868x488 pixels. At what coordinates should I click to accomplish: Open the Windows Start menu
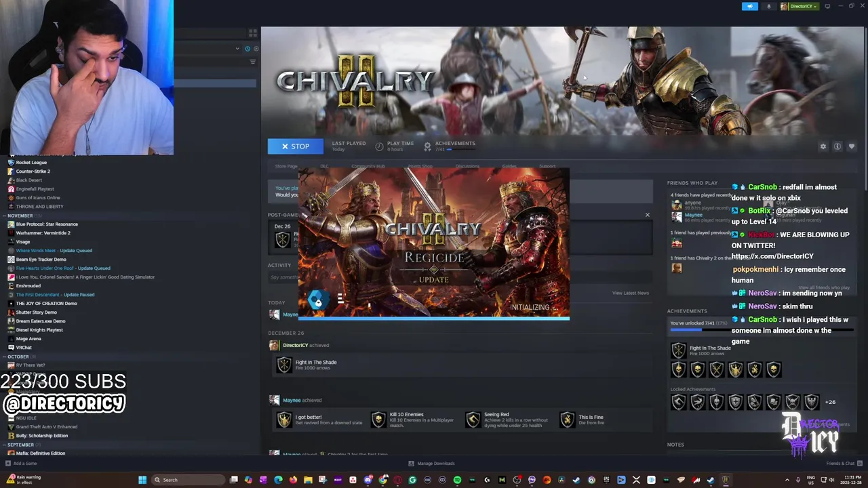coord(142,480)
